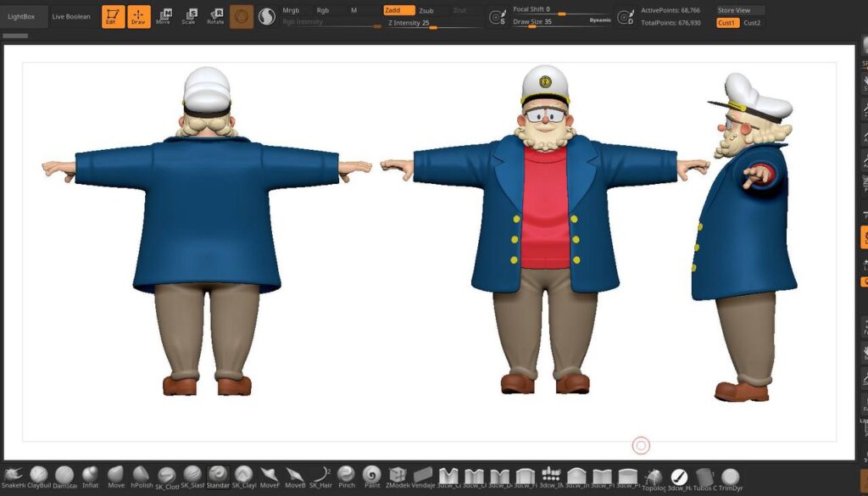Select the Inflate brush
Image resolution: width=868 pixels, height=496 pixels.
point(90,476)
